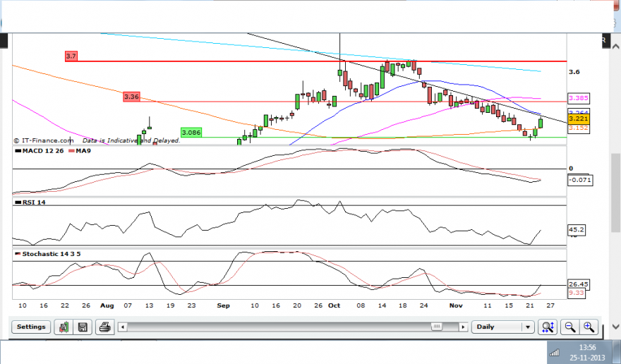Click the Nov label on the date axis
Screen dimensions: 621x364
tap(457, 305)
